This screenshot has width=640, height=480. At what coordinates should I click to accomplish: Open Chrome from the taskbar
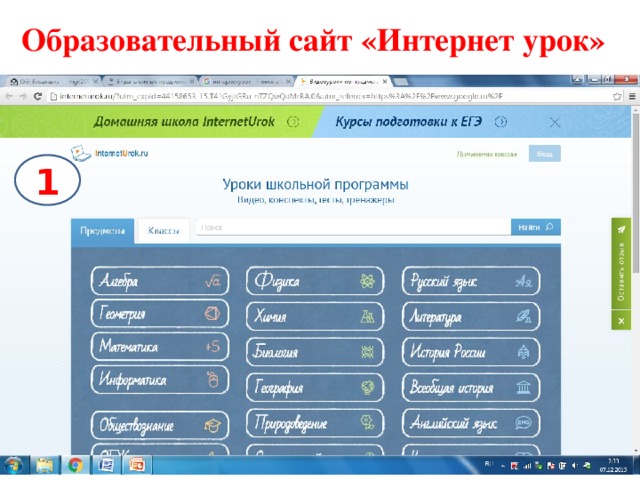pos(75,465)
